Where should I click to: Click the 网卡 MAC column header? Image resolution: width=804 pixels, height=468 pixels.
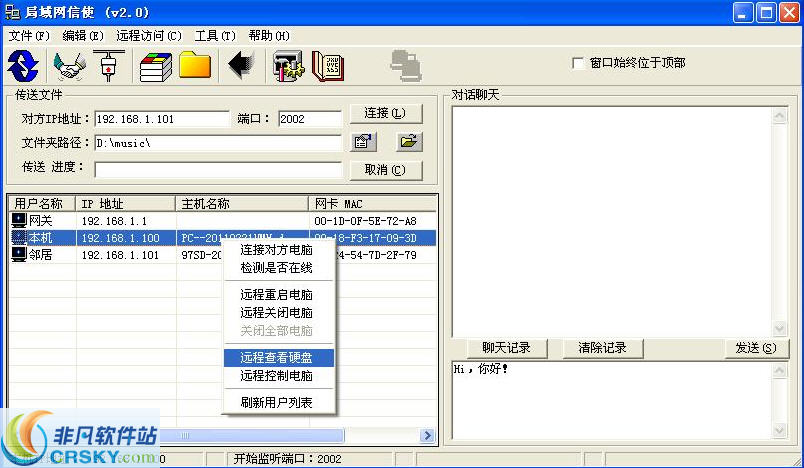pos(373,204)
